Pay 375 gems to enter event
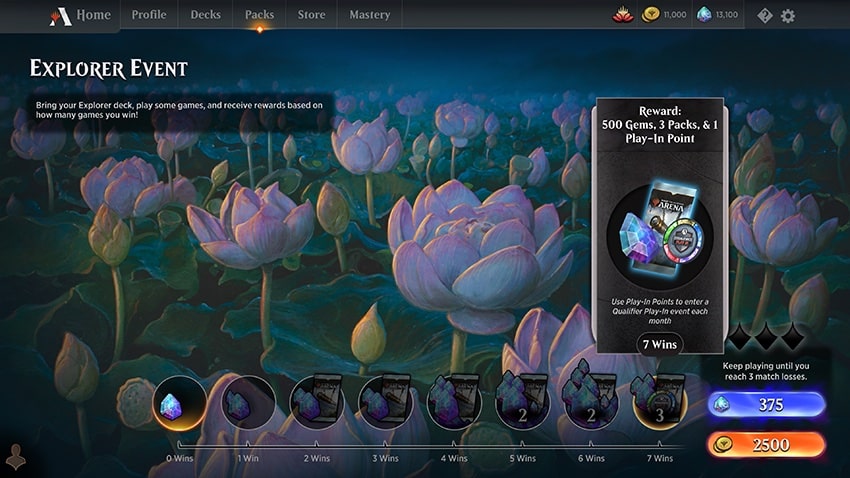The height and width of the screenshot is (478, 850). pyautogui.click(x=767, y=404)
